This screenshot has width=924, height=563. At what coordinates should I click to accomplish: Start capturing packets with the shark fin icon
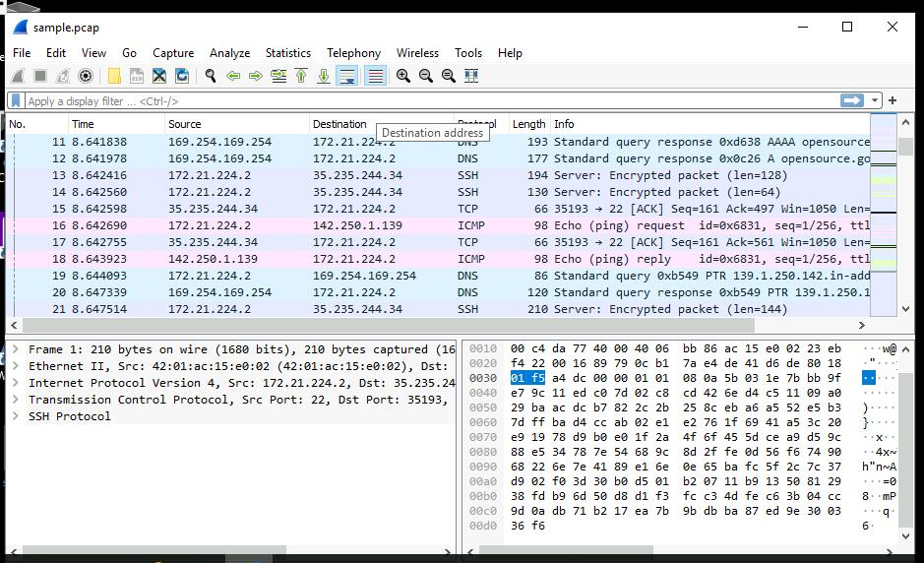pos(18,76)
